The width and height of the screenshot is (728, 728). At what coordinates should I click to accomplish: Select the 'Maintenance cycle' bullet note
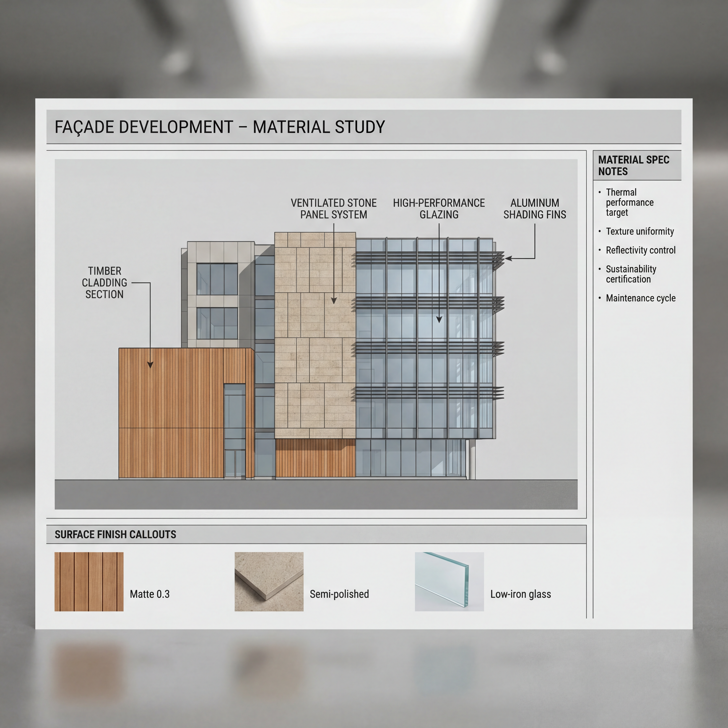640,298
